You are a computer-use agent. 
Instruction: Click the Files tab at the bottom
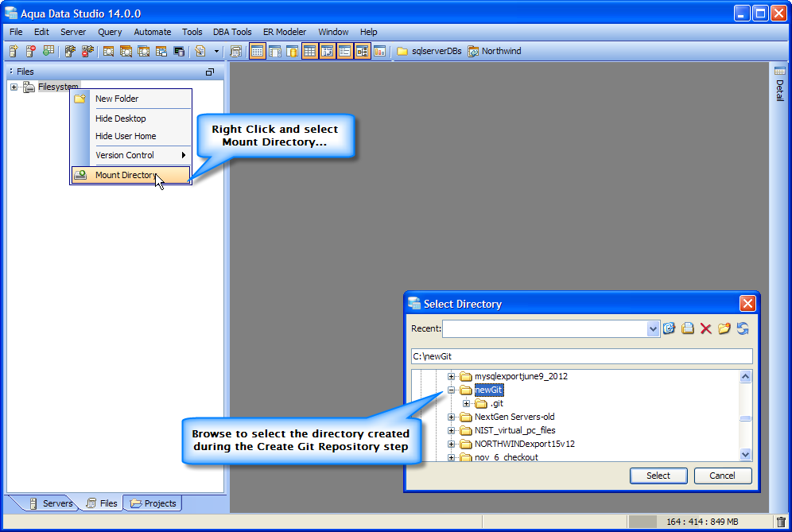coord(102,503)
